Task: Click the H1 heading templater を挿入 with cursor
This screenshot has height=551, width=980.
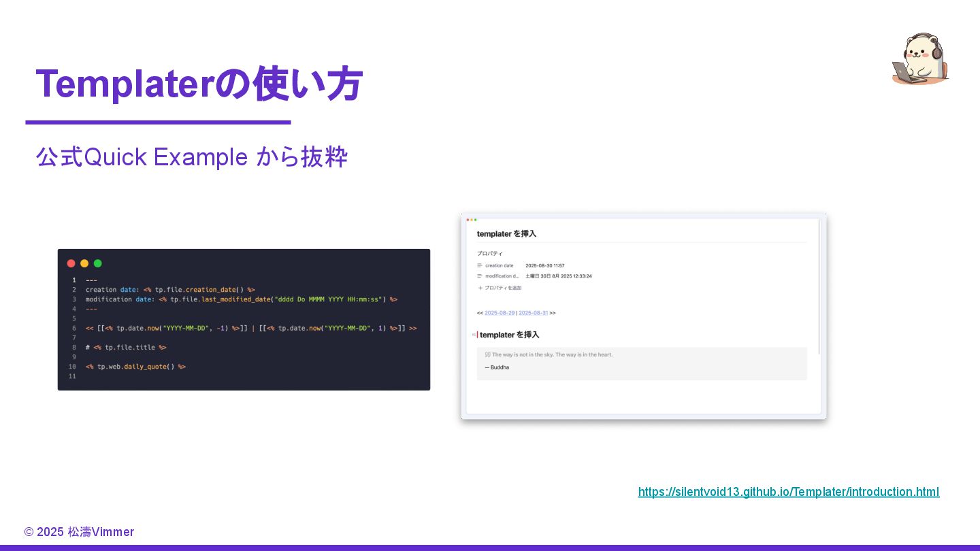Action: tap(509, 335)
